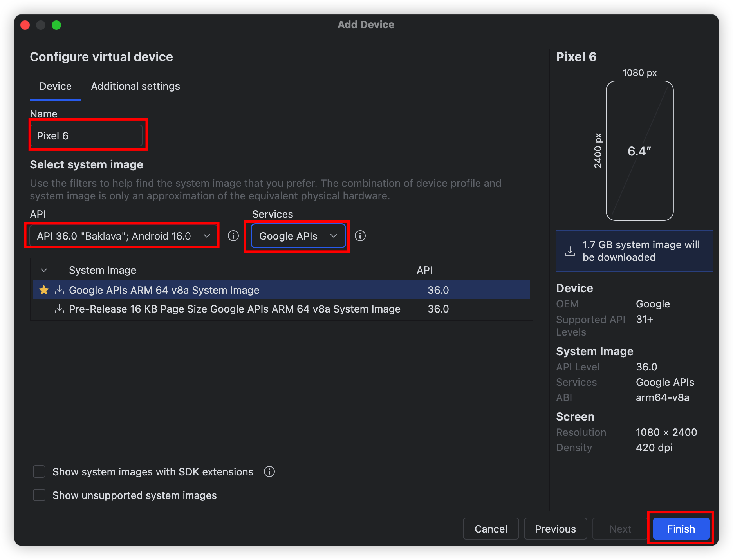
Task: Click download icon for Pre-Release 16 KB image
Action: (x=60, y=309)
